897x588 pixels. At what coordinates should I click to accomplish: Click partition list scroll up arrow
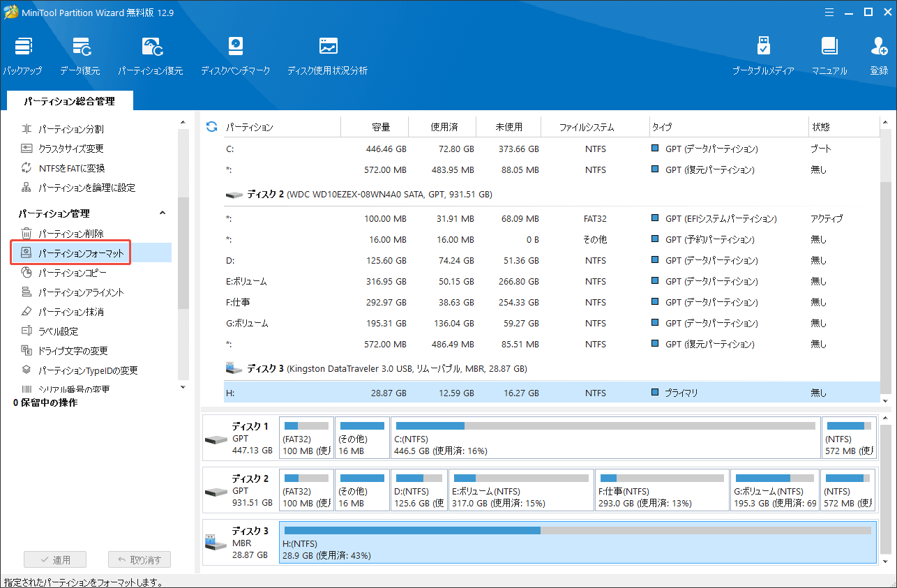[x=886, y=122]
